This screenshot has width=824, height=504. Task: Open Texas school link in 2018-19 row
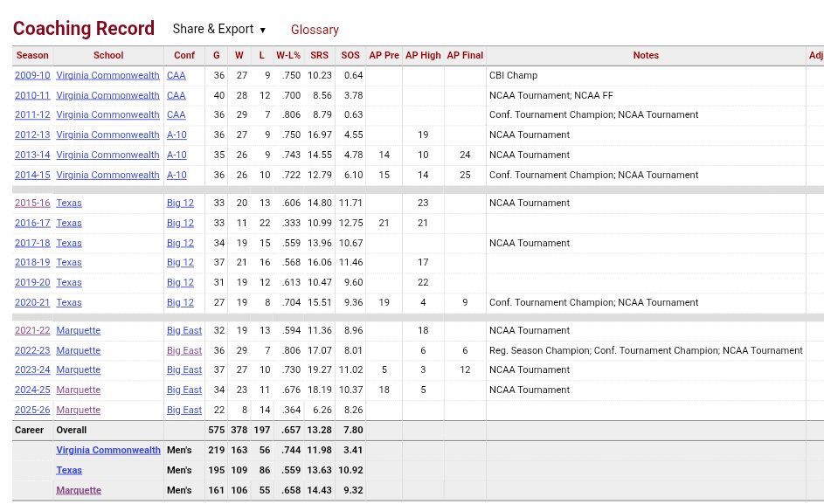click(69, 262)
